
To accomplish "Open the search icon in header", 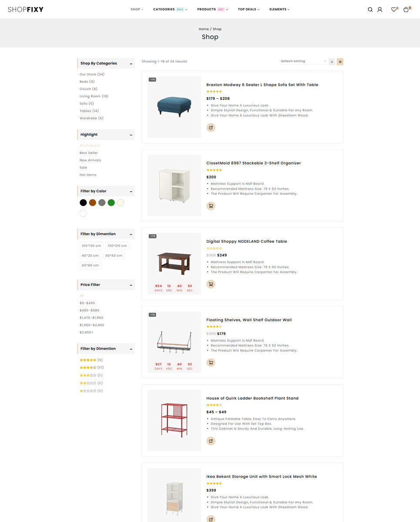I will 370,10.
